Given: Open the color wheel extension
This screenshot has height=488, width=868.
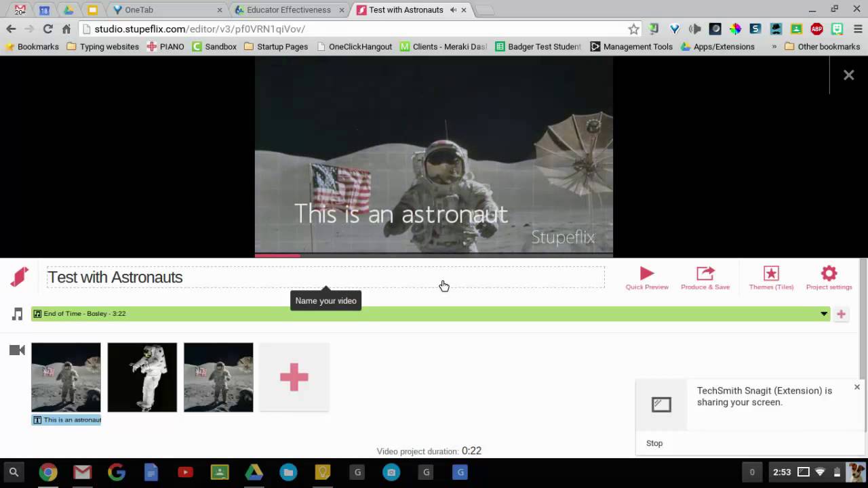Looking at the screenshot, I should [736, 29].
